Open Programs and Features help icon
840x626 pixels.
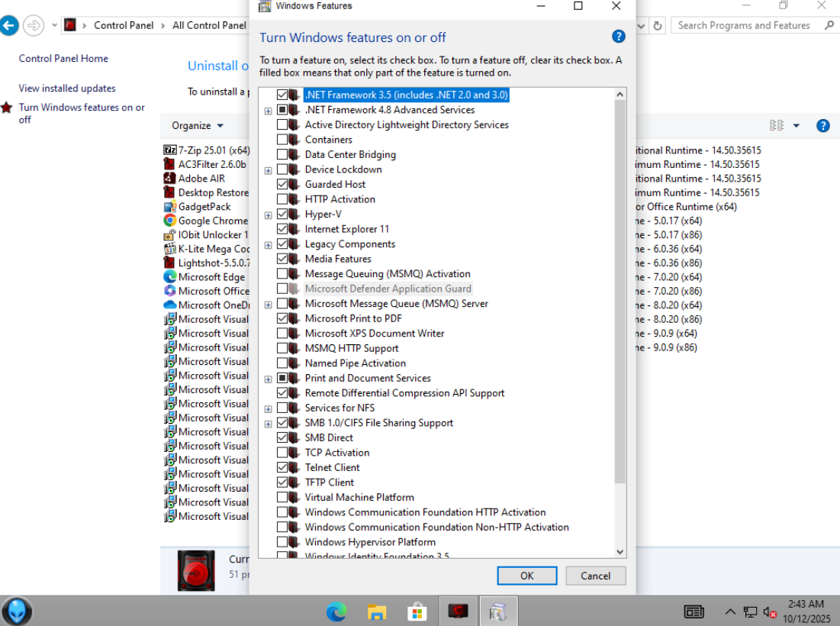click(823, 125)
